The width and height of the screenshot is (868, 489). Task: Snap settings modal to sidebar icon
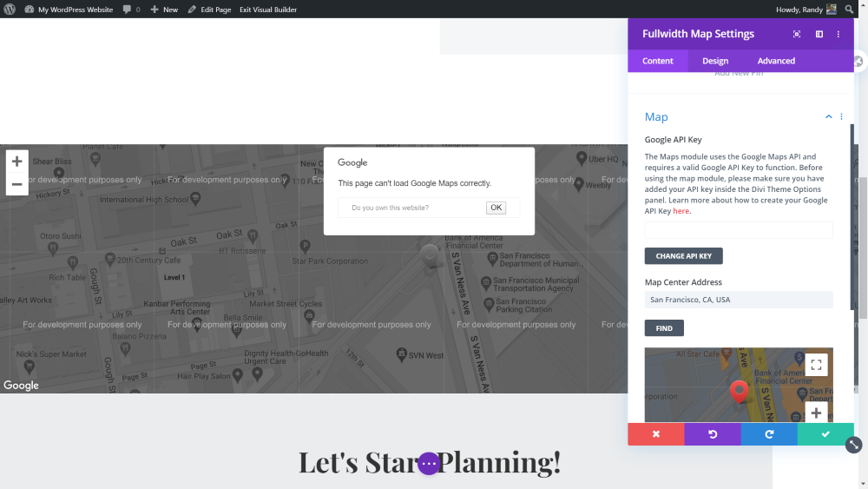pyautogui.click(x=819, y=34)
